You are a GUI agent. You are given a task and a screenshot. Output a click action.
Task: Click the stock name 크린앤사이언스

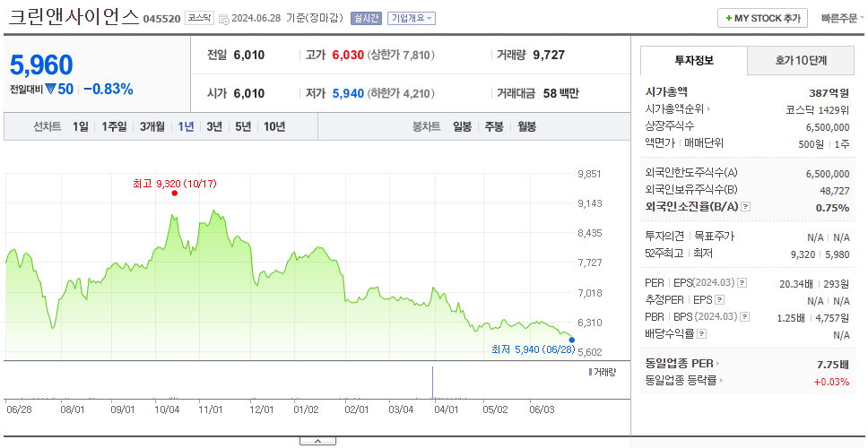74,17
